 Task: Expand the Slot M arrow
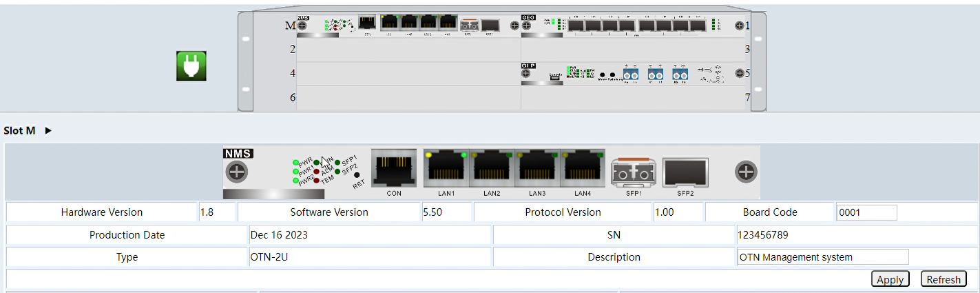48,130
